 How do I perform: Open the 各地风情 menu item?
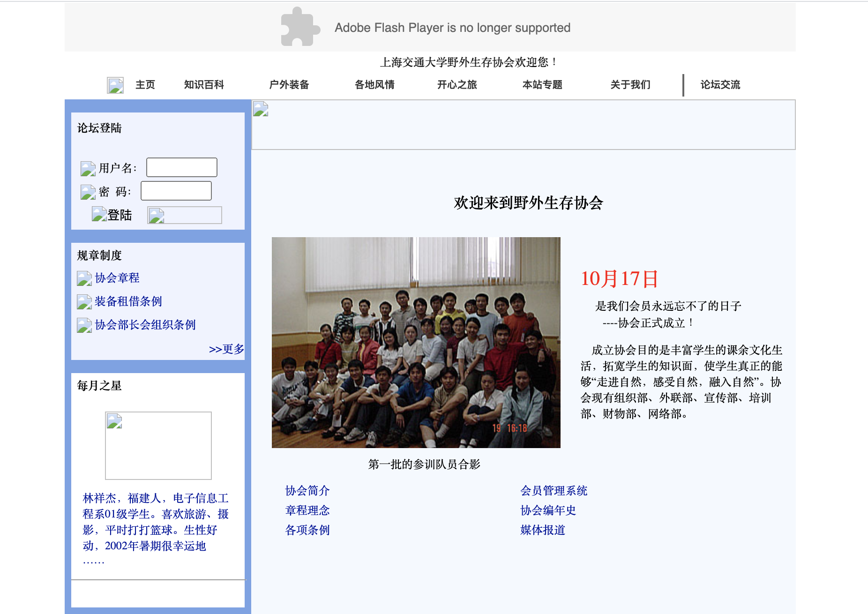(374, 85)
